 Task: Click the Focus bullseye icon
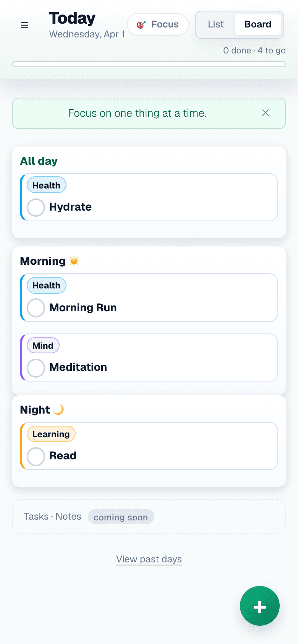[x=141, y=24]
